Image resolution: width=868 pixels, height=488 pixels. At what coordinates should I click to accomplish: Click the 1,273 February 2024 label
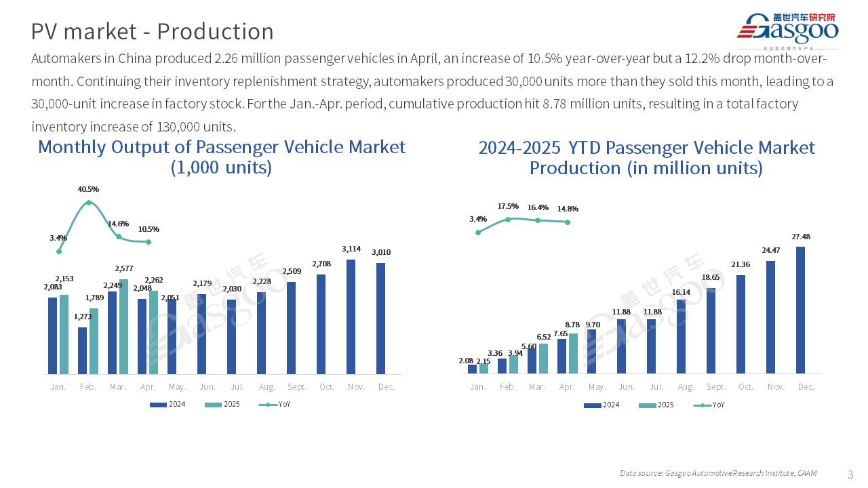[83, 317]
